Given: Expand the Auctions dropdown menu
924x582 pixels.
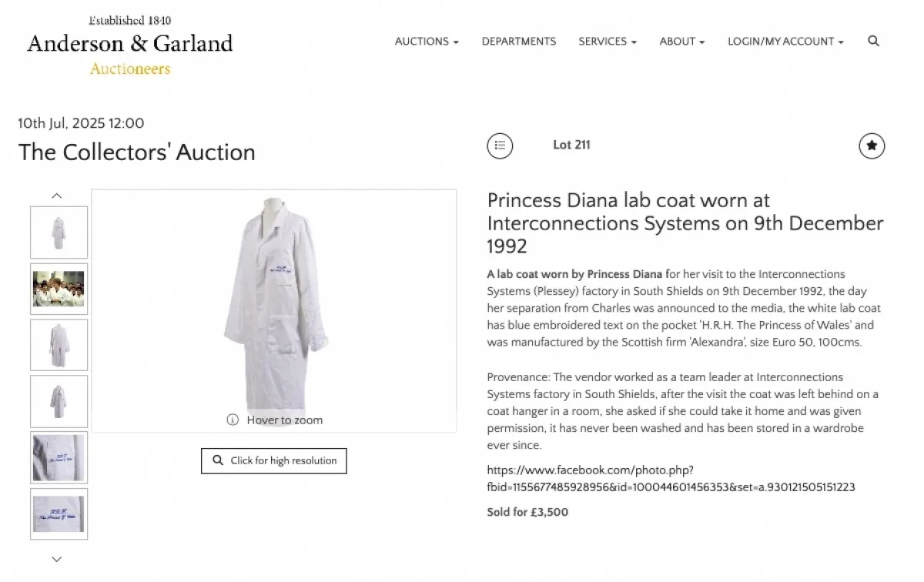Looking at the screenshot, I should (427, 42).
